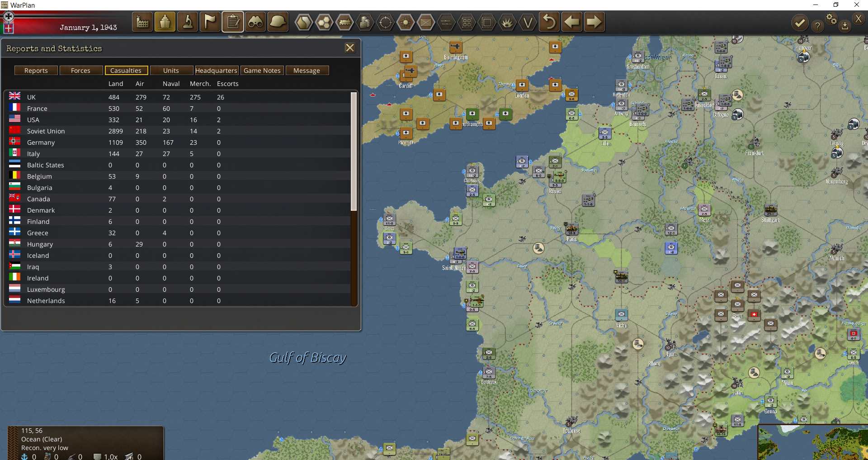Click the binoculars toolbar icon
The image size is (868, 460).
pos(255,22)
